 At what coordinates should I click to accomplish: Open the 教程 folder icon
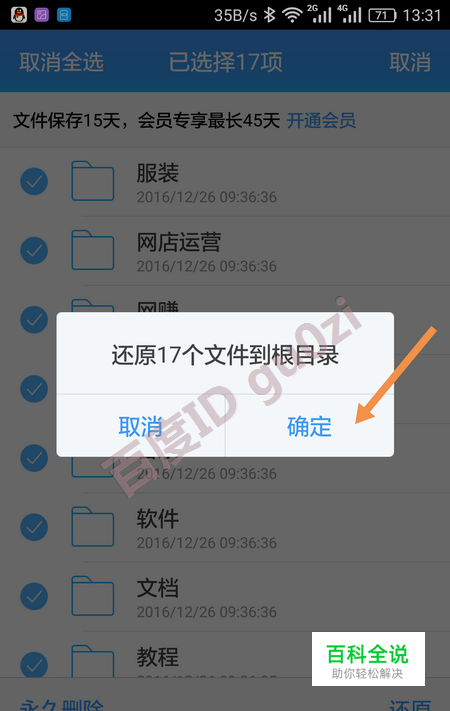coord(93,661)
